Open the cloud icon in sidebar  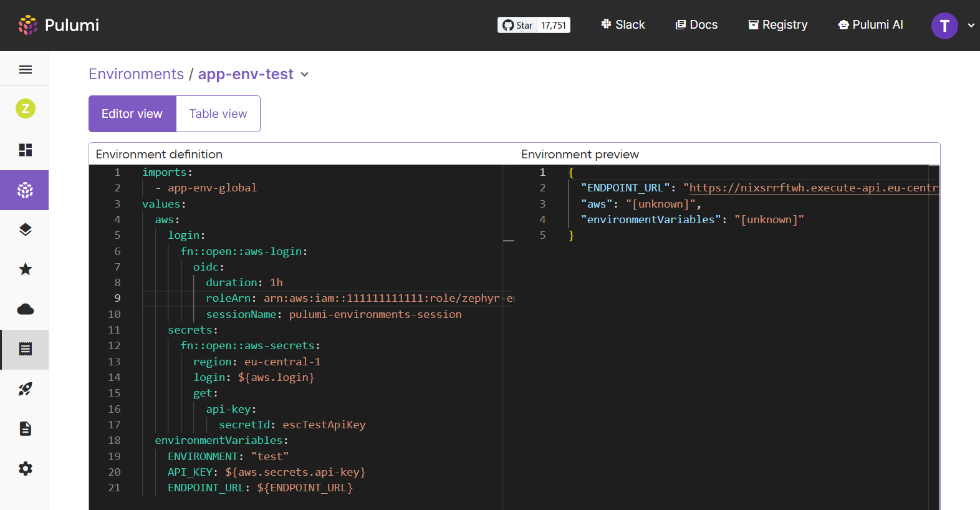point(25,309)
